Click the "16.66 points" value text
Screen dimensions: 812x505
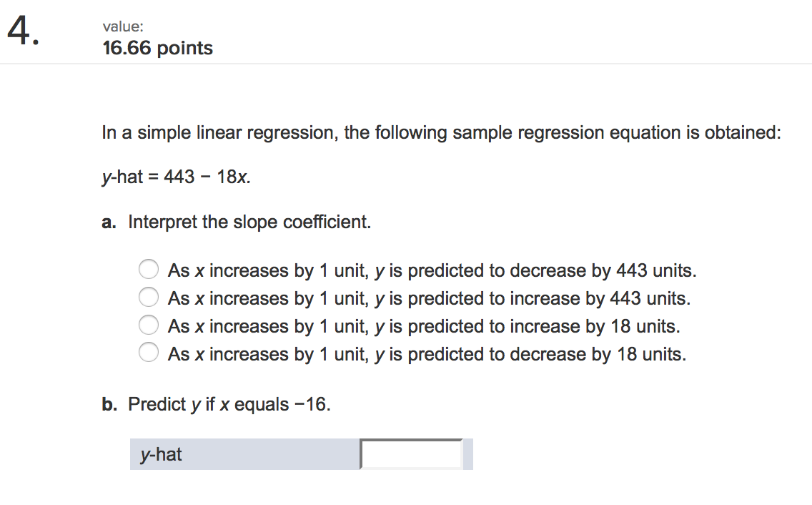click(158, 48)
